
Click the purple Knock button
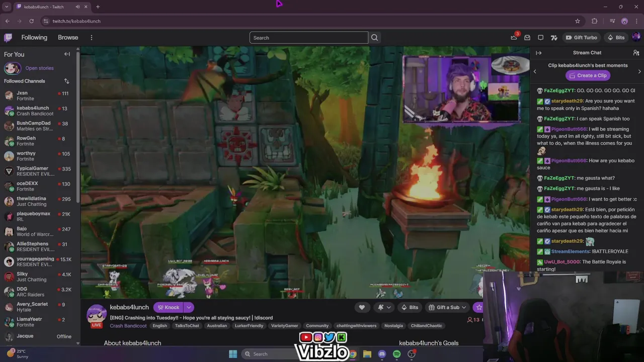(x=168, y=307)
